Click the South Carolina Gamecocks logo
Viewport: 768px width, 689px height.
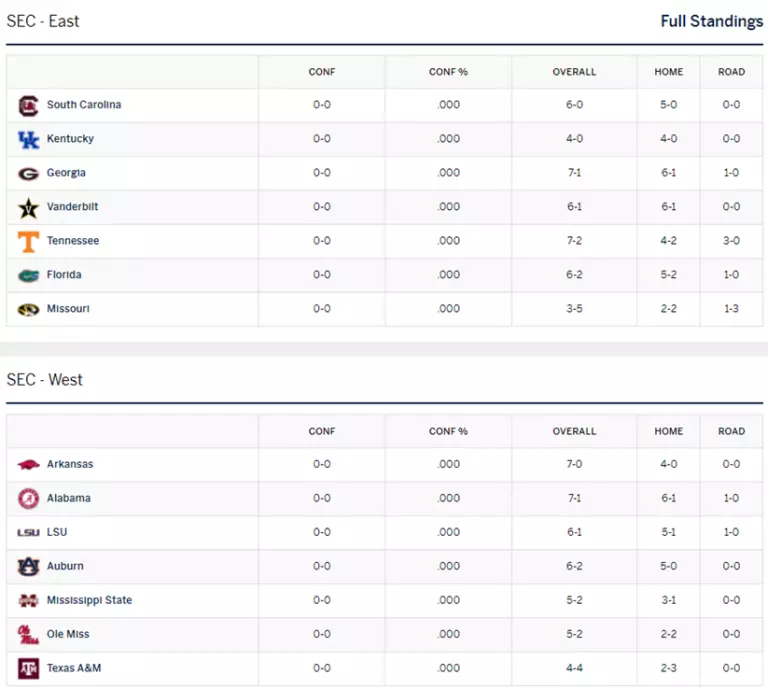click(28, 106)
